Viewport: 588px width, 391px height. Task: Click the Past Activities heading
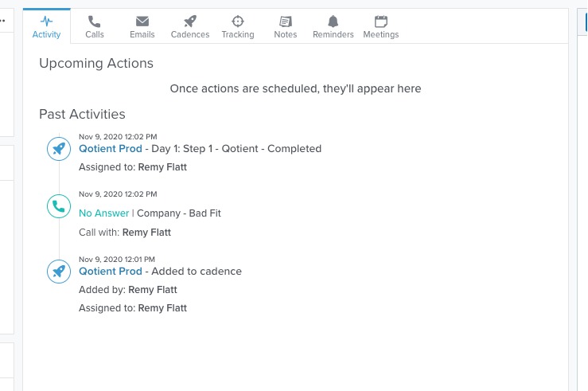[x=82, y=115]
